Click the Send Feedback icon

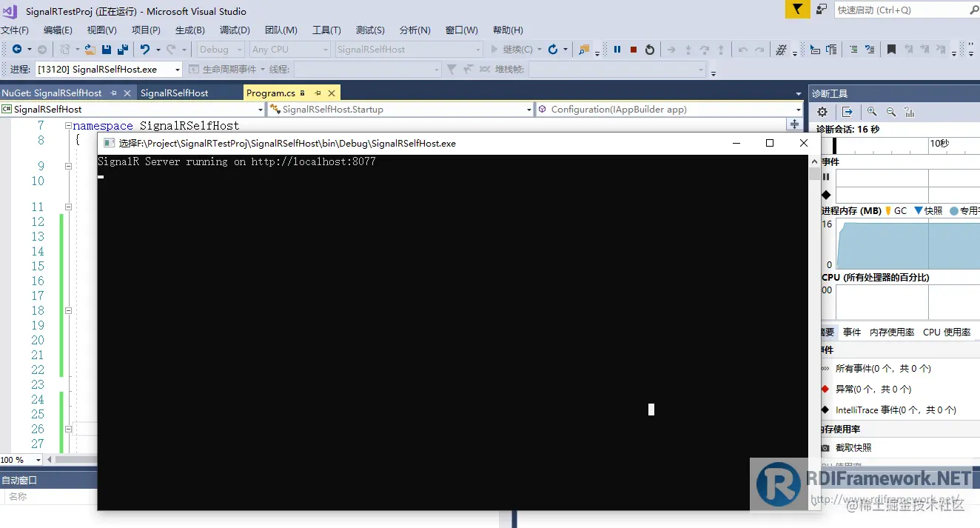(x=822, y=10)
